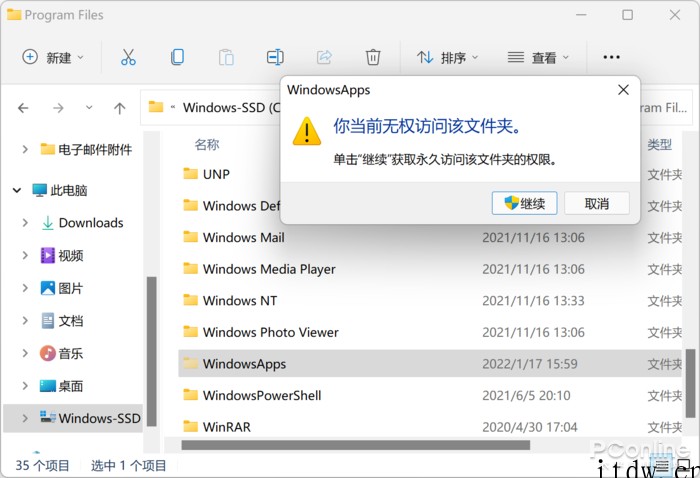Click Windows-SSD in the address bar
Screen dimensions: 700x478
(231, 108)
